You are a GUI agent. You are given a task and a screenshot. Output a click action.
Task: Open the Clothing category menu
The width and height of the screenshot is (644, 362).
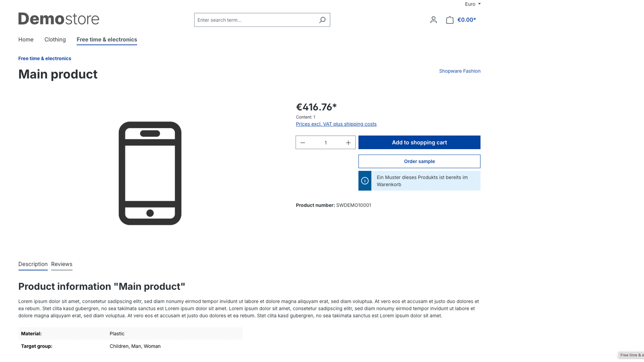click(x=55, y=40)
